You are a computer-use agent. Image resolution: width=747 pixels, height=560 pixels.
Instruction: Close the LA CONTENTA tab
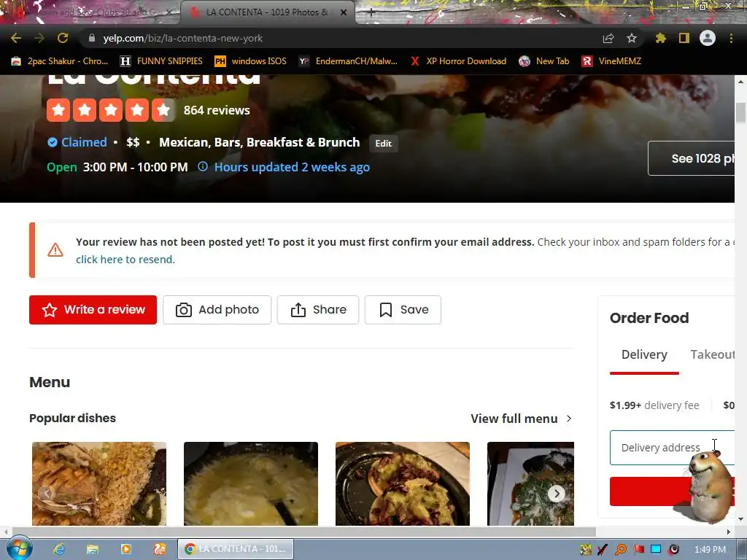click(344, 12)
